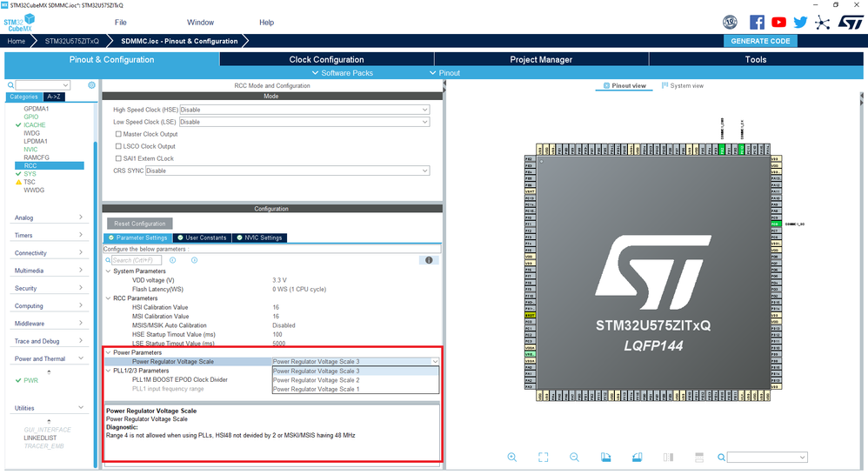Open the Twitter bird icon

(x=800, y=22)
